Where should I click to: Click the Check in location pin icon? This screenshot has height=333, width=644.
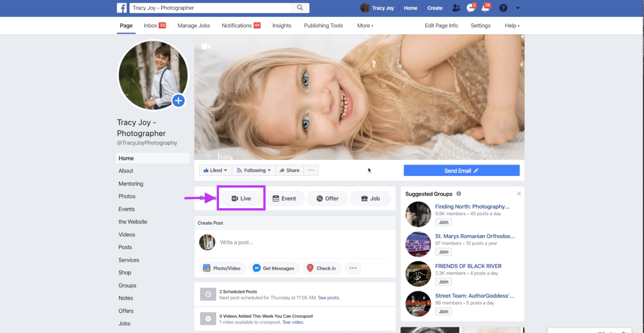click(x=310, y=268)
